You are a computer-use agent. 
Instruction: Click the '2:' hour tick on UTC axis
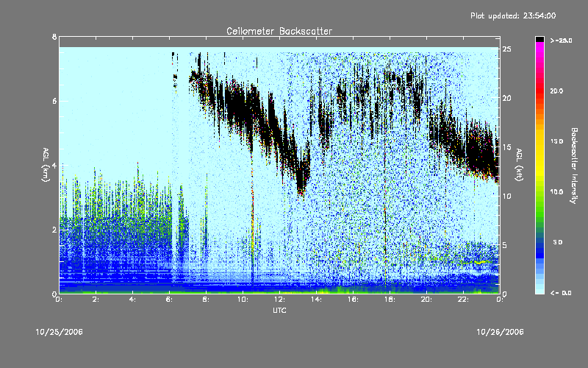point(96,300)
